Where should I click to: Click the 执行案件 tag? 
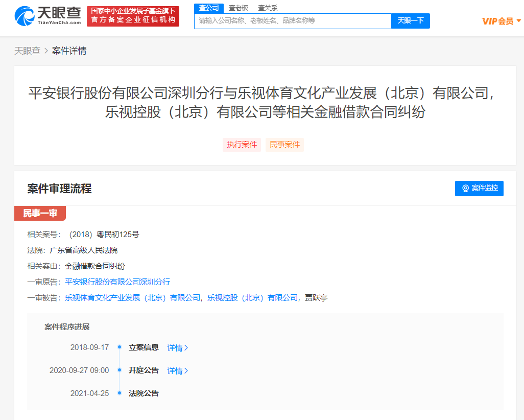point(242,145)
